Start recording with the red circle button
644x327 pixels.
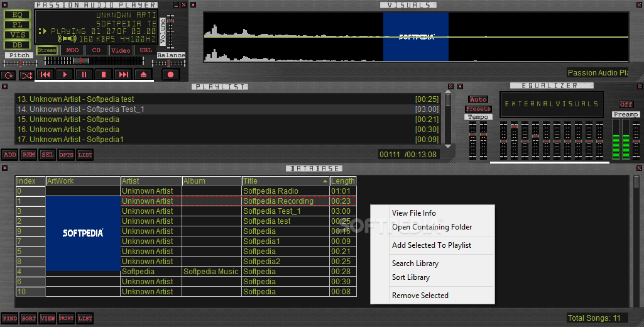click(170, 74)
